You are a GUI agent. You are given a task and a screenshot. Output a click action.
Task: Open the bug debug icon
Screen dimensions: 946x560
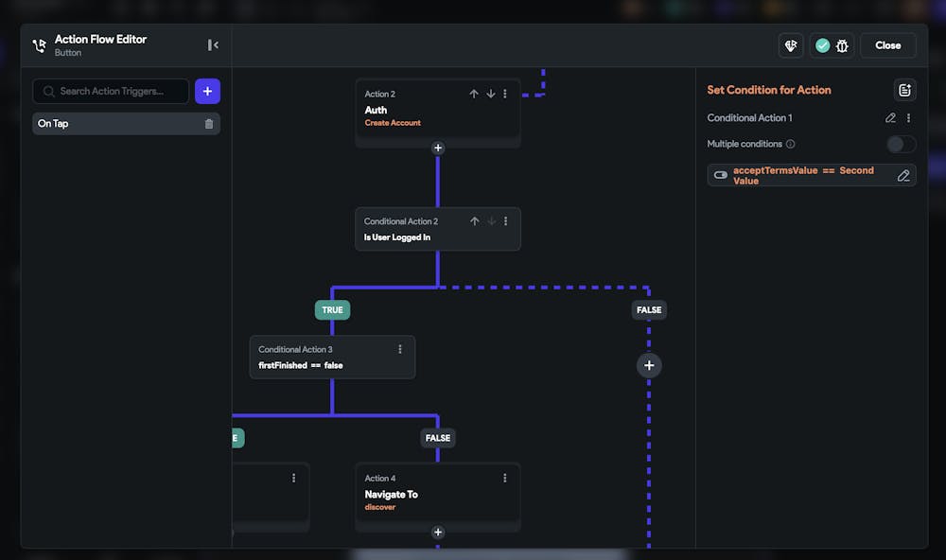coord(842,45)
